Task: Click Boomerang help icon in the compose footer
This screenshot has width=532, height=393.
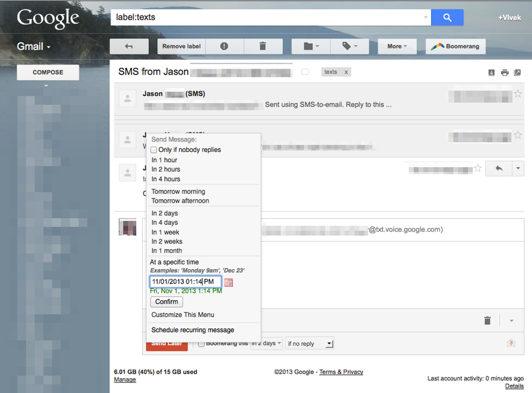Action: pos(511,343)
